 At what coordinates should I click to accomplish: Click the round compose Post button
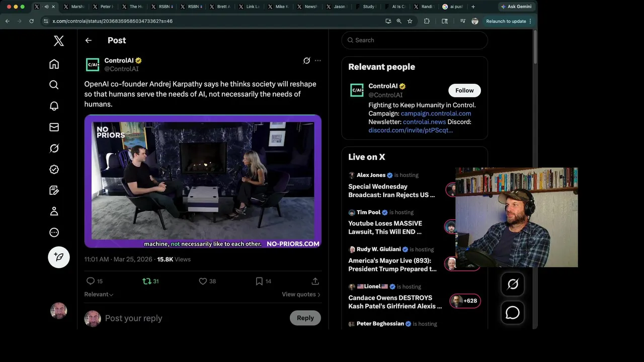[59, 257]
